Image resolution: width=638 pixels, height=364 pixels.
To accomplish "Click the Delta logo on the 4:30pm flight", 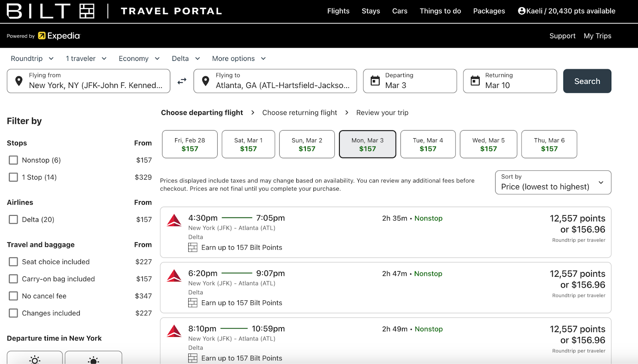I will [174, 220].
